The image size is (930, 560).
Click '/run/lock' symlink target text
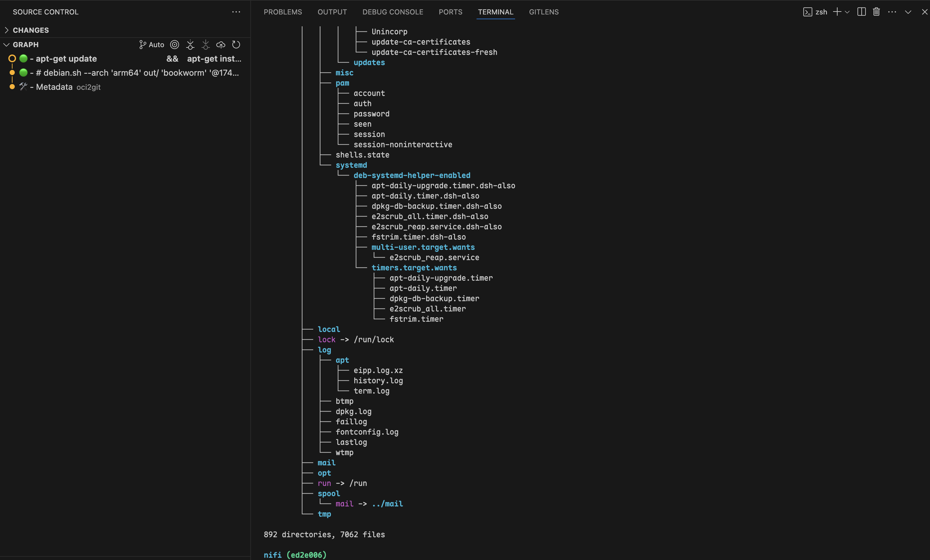coord(374,340)
